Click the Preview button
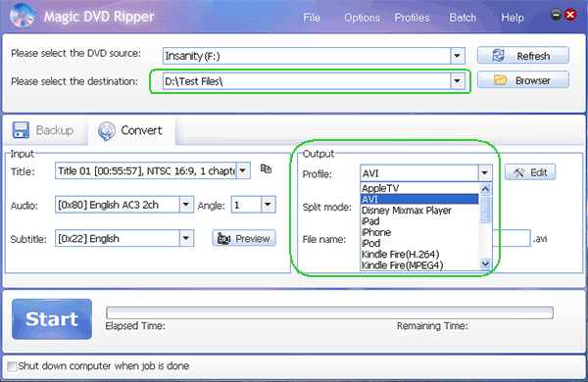Viewport: 588px width, 382px height. pyautogui.click(x=244, y=238)
